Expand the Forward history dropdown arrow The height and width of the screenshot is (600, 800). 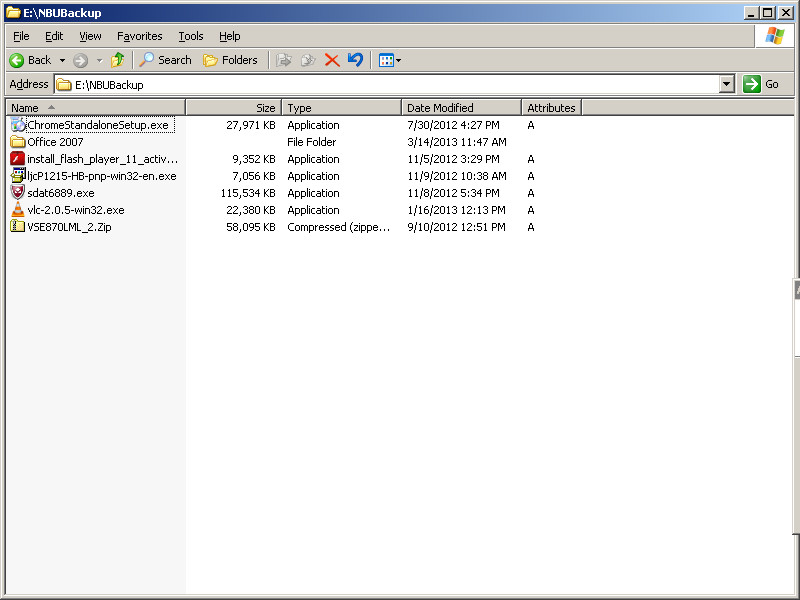click(x=99, y=60)
